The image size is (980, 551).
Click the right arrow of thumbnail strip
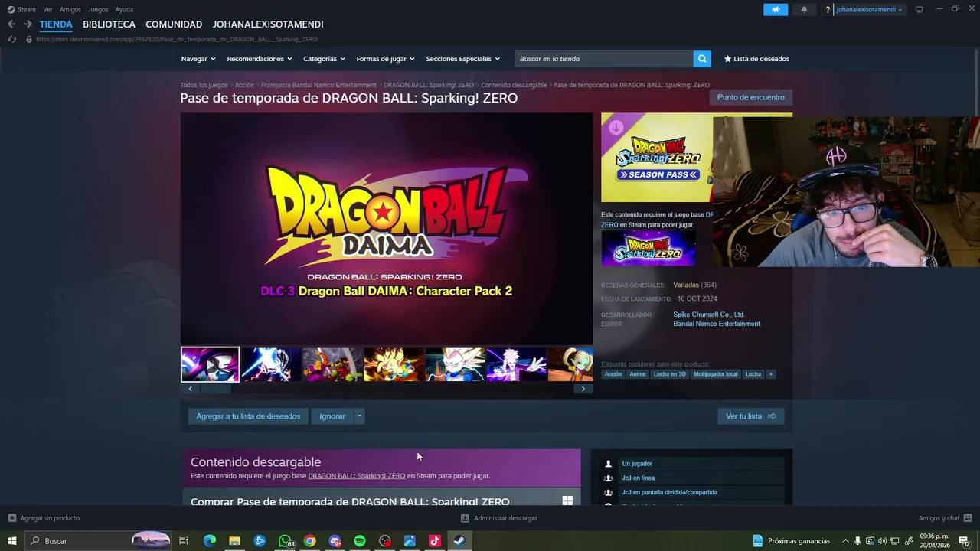583,389
